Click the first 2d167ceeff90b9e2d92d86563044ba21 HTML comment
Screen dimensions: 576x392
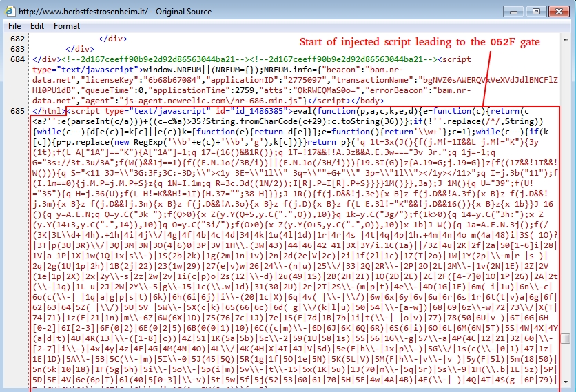156,59
